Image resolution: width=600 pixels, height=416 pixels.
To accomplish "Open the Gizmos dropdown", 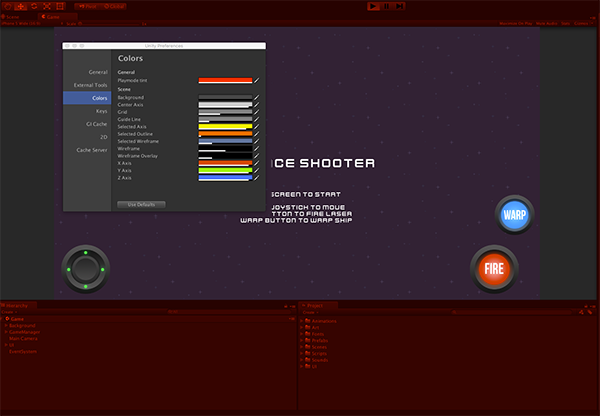I will (583, 23).
